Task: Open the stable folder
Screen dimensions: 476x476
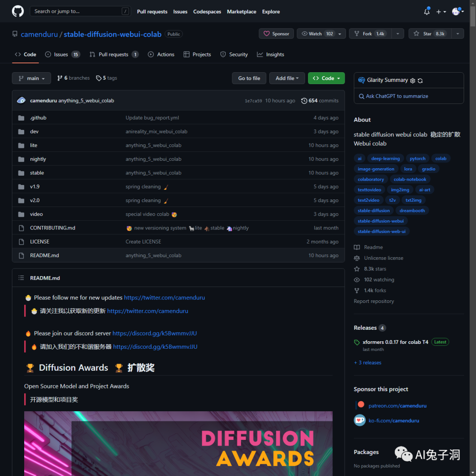Action: pyautogui.click(x=37, y=173)
